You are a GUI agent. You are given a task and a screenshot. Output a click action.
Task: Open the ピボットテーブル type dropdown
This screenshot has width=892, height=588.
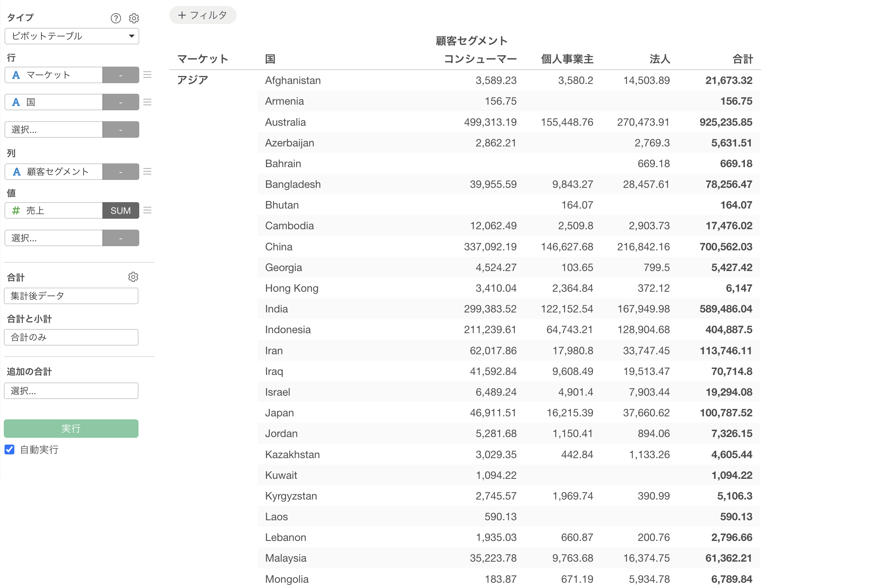tap(72, 36)
